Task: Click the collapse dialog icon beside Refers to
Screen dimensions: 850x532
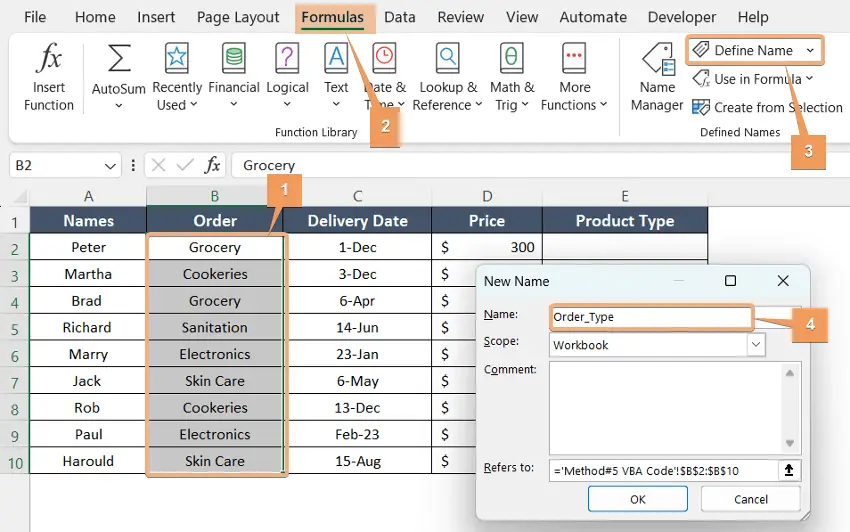Action: [789, 470]
